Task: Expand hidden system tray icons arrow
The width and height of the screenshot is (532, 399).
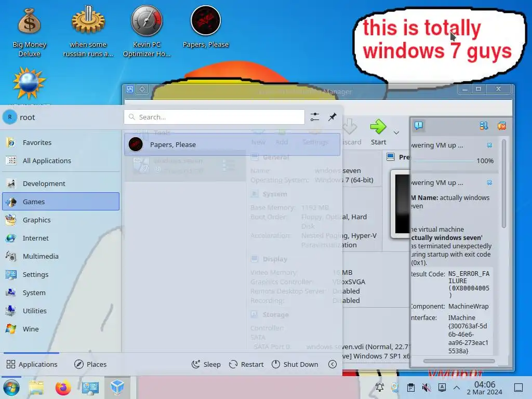Action: click(x=457, y=388)
